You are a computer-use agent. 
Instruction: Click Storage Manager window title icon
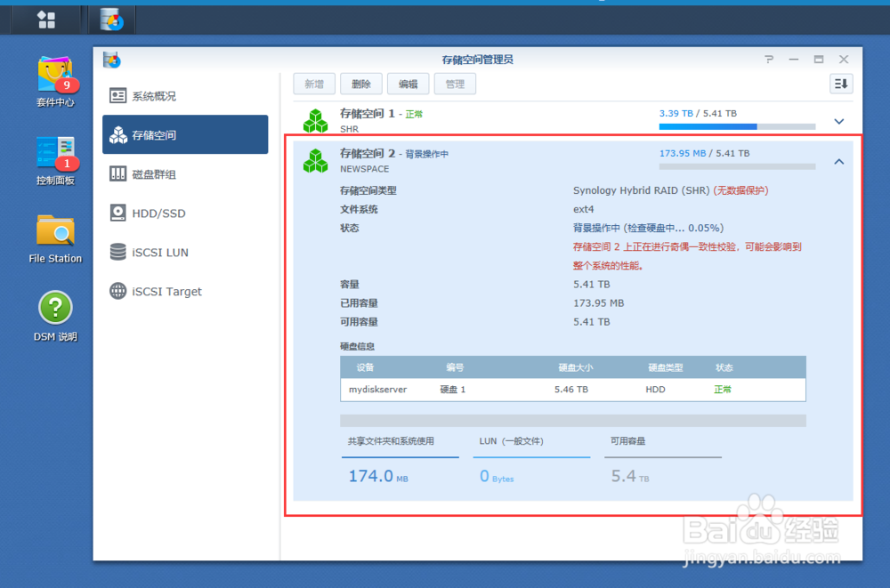(x=112, y=60)
